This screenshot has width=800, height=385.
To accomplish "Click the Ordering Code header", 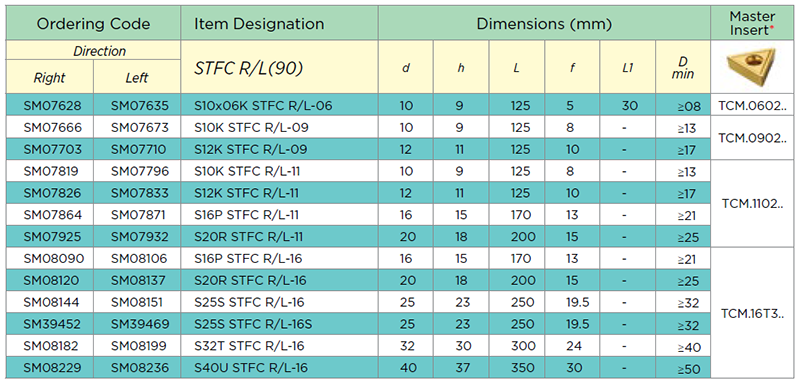I will coord(93,23).
